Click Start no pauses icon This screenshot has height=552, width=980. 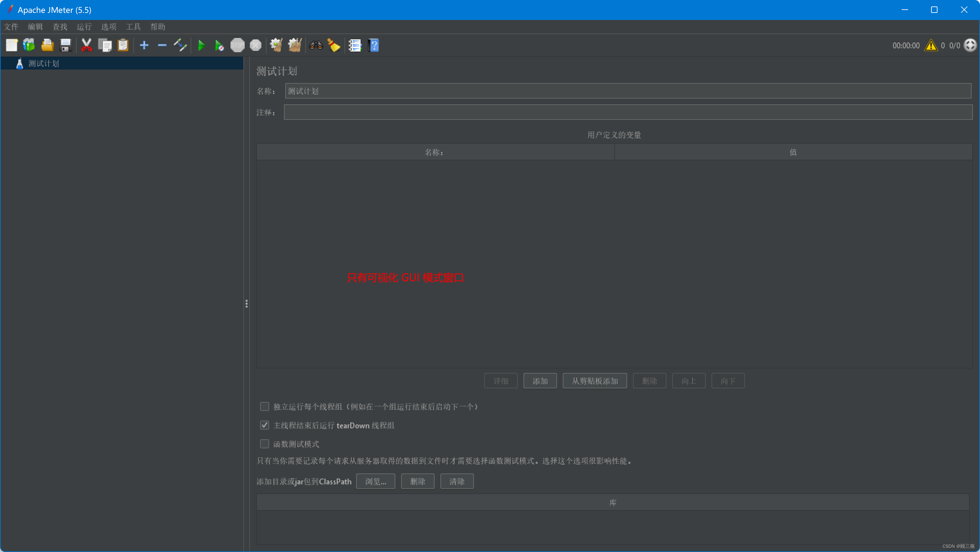[219, 45]
